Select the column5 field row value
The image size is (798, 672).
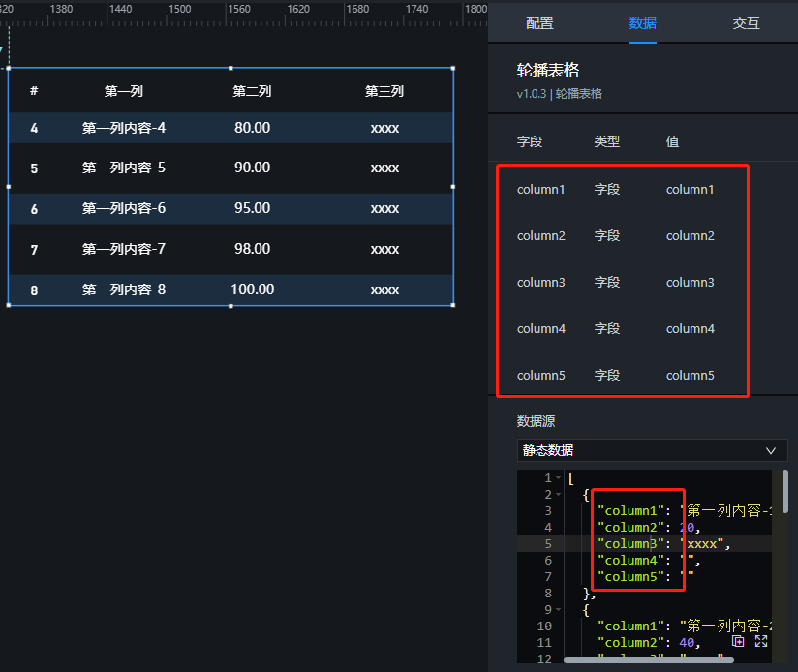690,376
